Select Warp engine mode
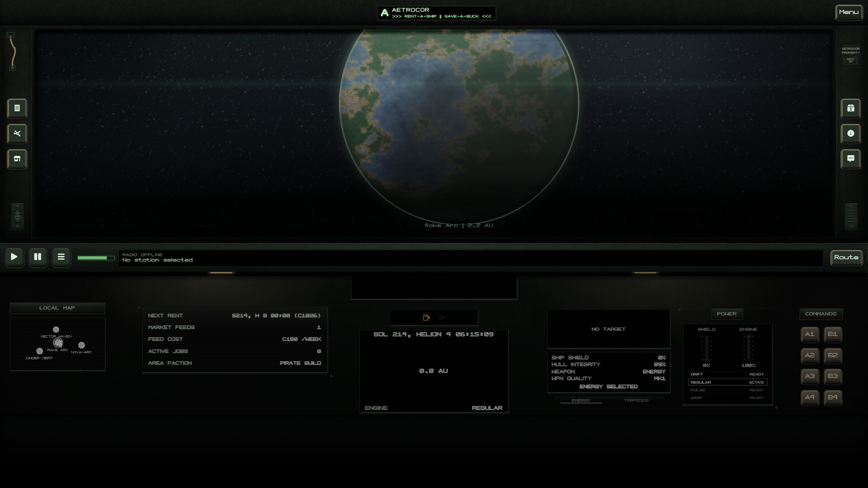This screenshot has height=488, width=868. click(727, 398)
